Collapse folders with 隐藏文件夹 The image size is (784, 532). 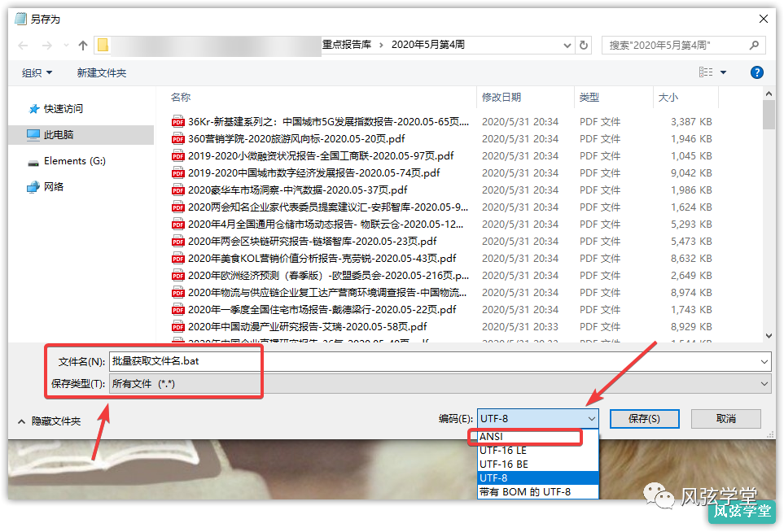pos(49,421)
